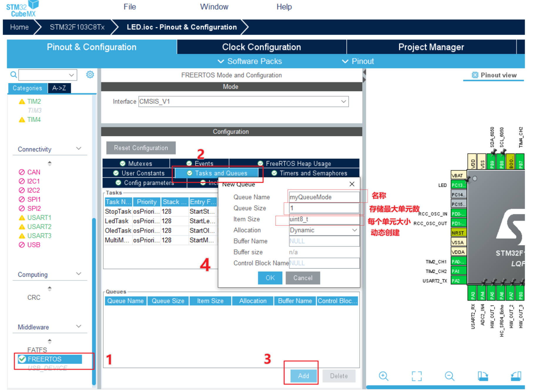Select the PD0 RCC_OSC_IN pin
The width and height of the screenshot is (535, 392).
[458, 214]
